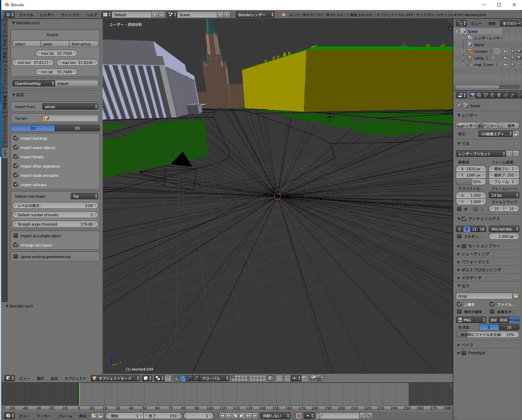Click the OpenGL render image camera icon

[x=313, y=378]
